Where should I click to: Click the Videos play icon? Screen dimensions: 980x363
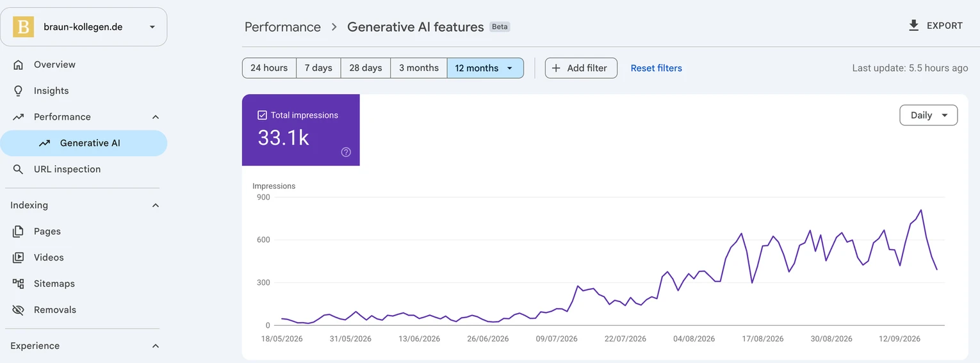tap(19, 258)
